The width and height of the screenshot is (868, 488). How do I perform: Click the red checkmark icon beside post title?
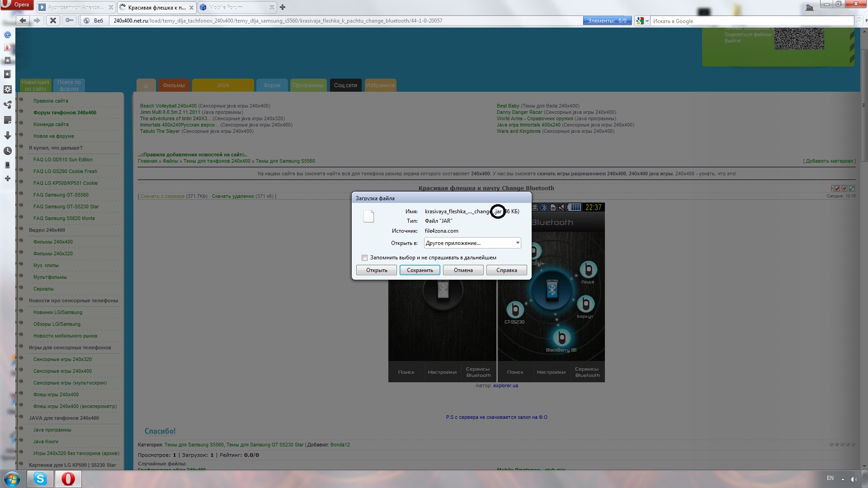click(837, 188)
